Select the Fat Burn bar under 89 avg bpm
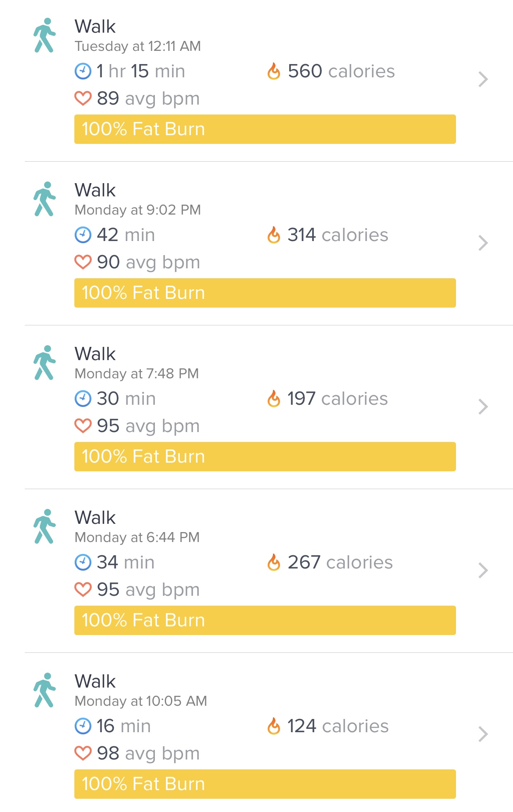Viewport: 513px width, 812px height. point(265,129)
